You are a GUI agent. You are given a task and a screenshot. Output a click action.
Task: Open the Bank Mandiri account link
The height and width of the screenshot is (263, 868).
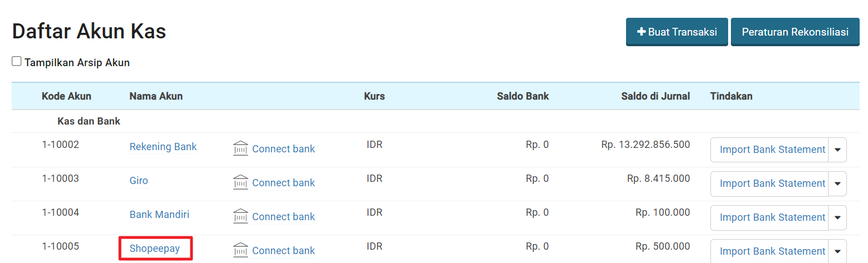coord(159,215)
